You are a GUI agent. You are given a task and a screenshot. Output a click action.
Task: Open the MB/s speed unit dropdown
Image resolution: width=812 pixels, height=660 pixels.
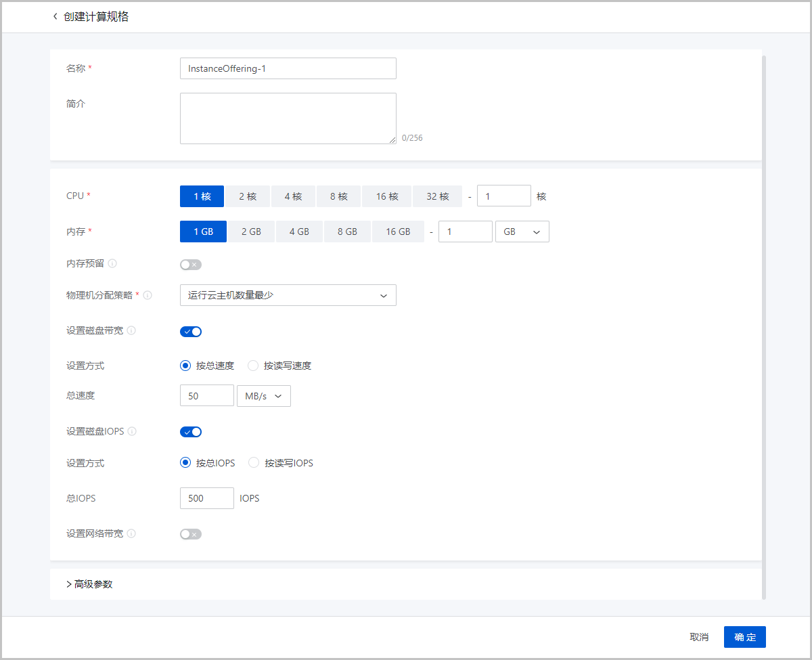(263, 396)
